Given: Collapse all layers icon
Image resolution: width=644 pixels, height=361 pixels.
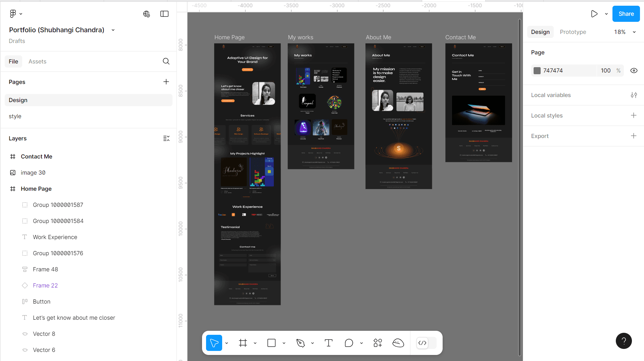Looking at the screenshot, I should point(166,138).
